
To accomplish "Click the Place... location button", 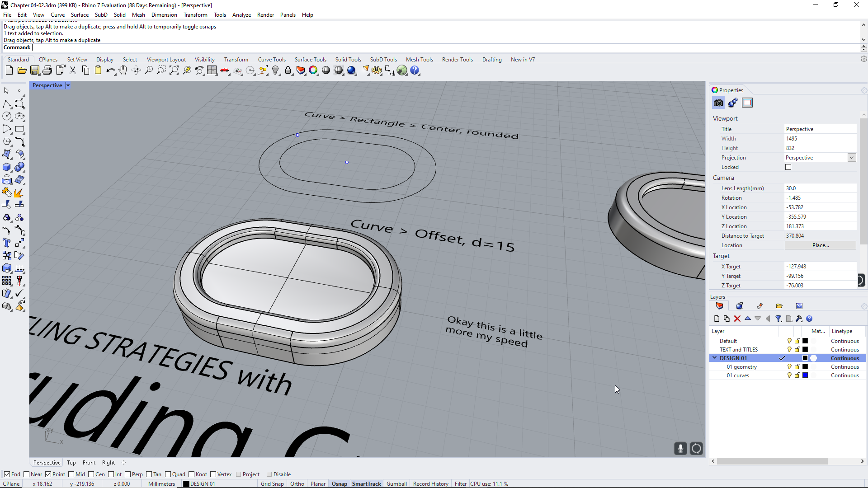I will (x=820, y=245).
